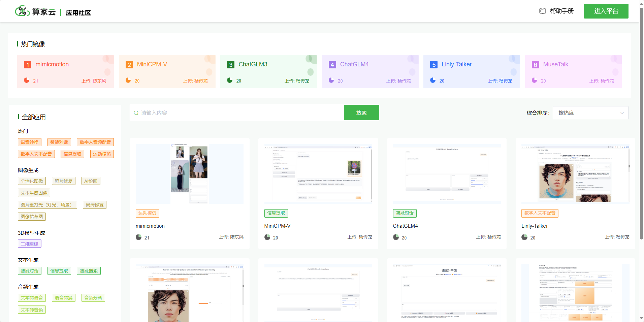This screenshot has width=644, height=322.
Task: Click the rank 6 badge on MuseTalk
Action: pos(535,65)
